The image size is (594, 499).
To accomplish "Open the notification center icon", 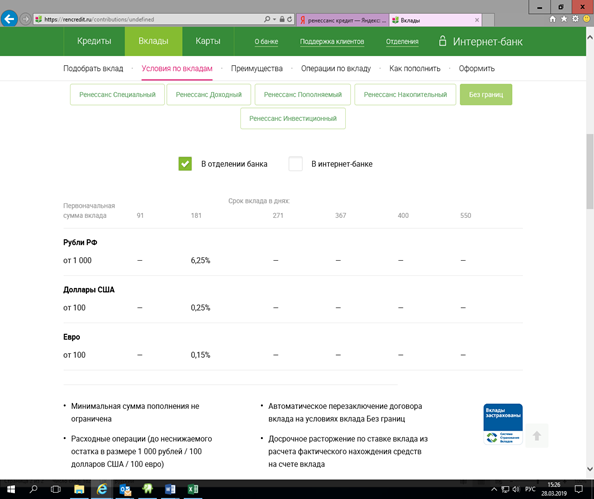I will pos(578,489).
